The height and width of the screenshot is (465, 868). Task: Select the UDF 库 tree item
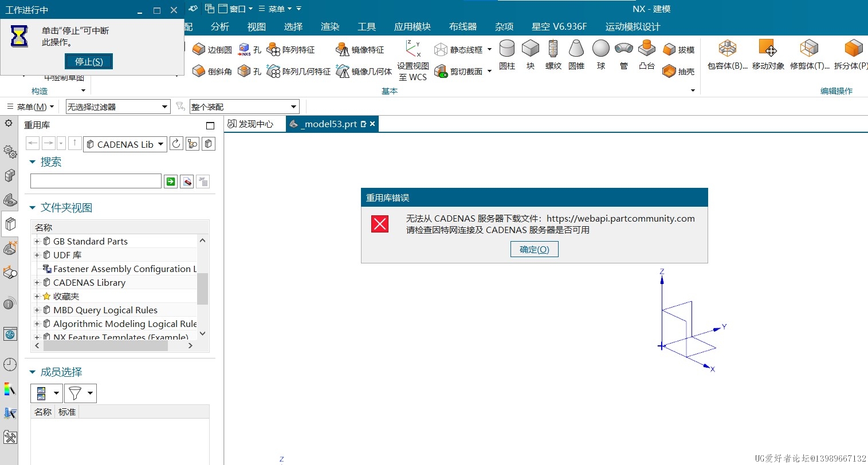(67, 255)
